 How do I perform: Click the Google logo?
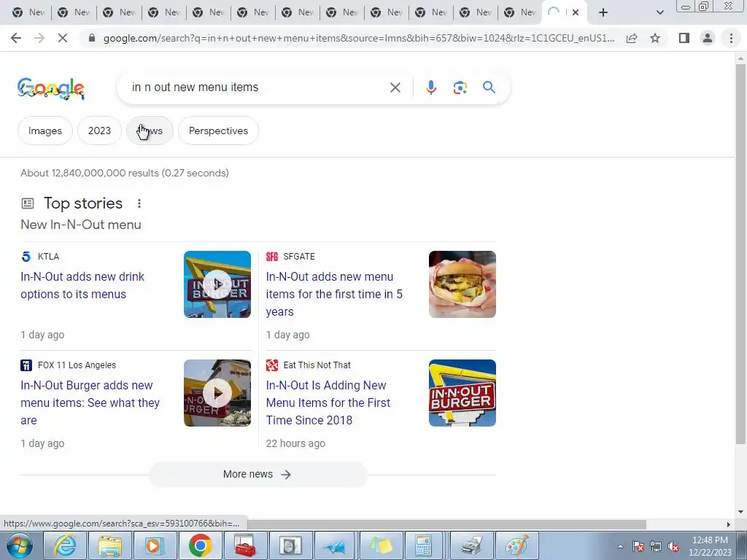point(51,88)
